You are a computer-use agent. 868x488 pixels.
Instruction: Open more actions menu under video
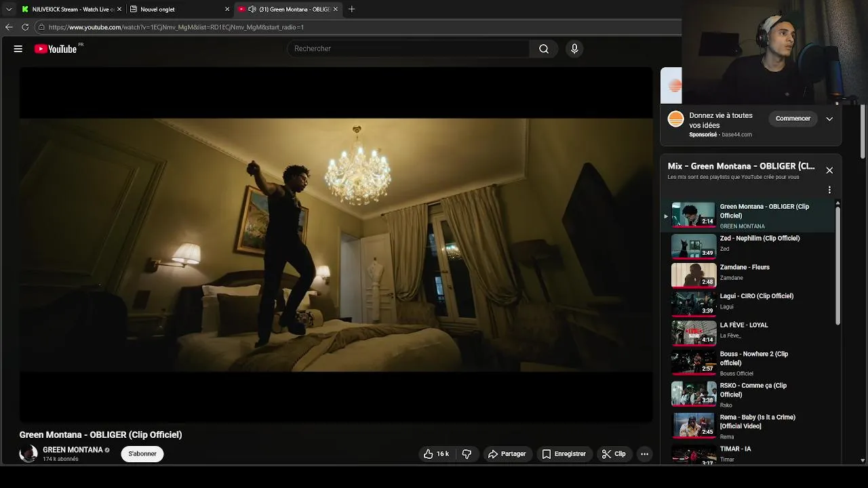point(645,454)
